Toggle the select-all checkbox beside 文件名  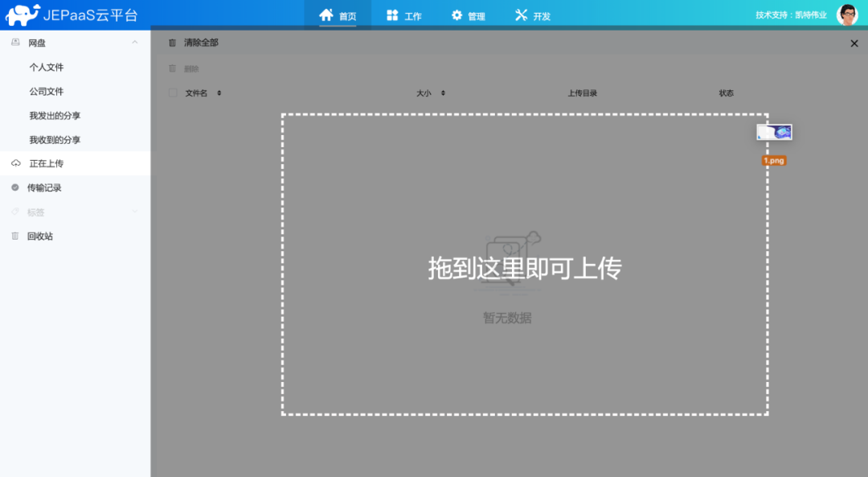click(173, 93)
